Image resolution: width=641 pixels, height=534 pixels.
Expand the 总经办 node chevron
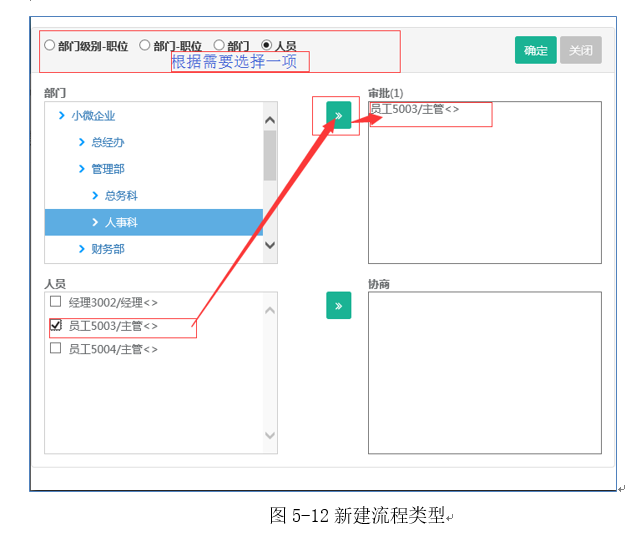[x=82, y=143]
